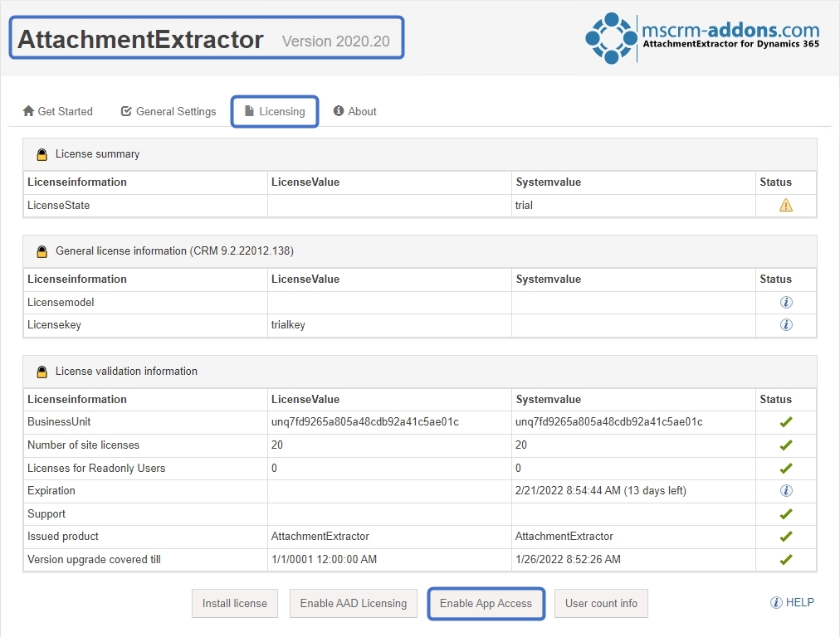The width and height of the screenshot is (840, 637).
Task: Click 'General license information (CRM 9.2.22012.138)' header
Action: tap(174, 251)
